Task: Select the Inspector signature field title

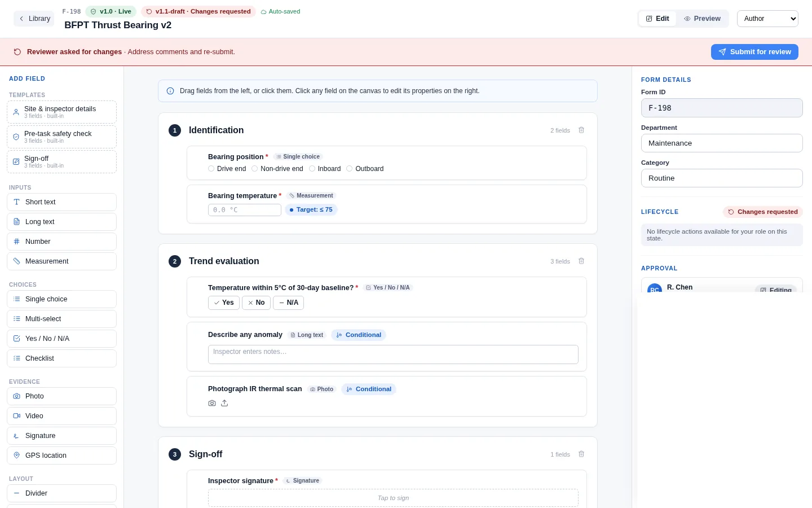Action: click(x=241, y=481)
